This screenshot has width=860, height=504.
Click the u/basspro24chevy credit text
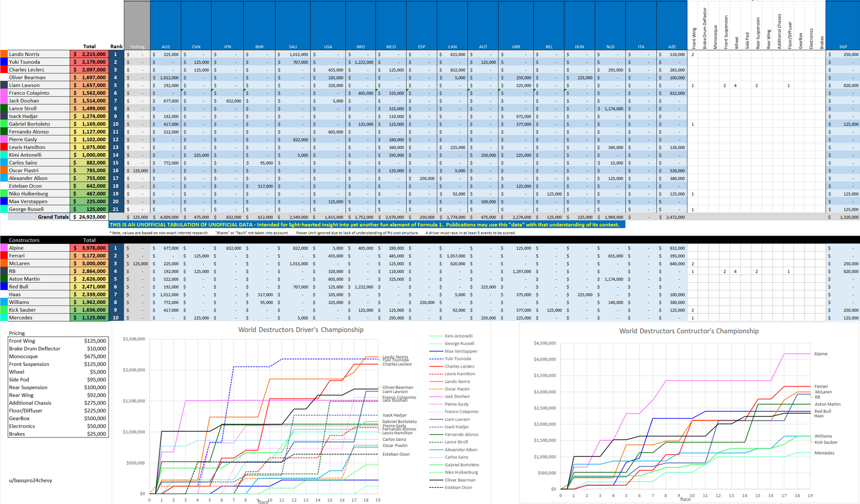tap(31, 480)
